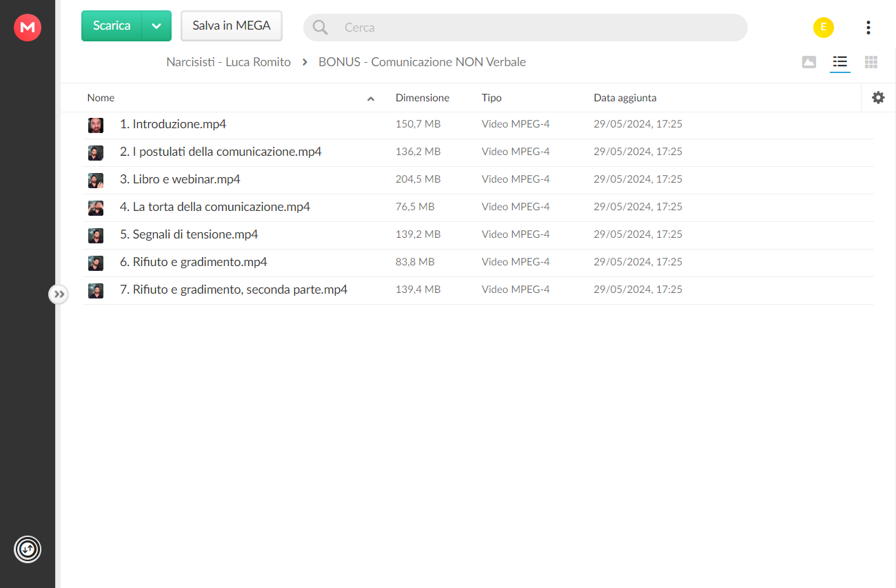The image size is (896, 588).
Task: Click the Cerca search field
Action: pos(525,28)
